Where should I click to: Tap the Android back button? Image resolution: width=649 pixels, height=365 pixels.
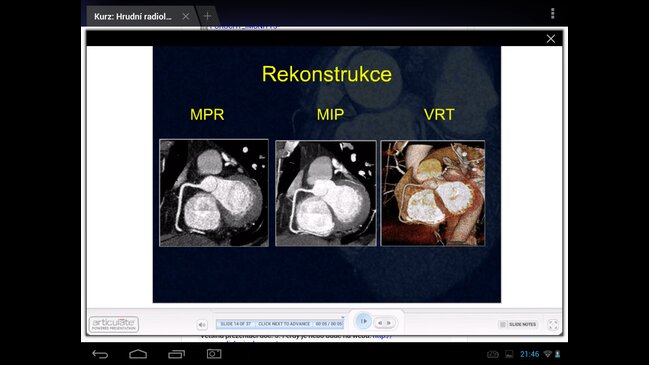tap(100, 354)
